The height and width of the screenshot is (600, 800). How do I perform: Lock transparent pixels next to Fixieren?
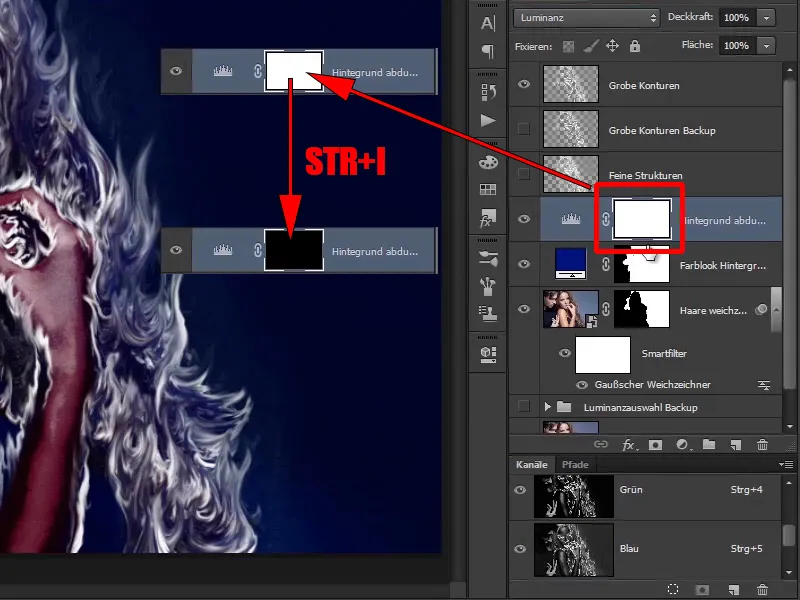[568, 47]
